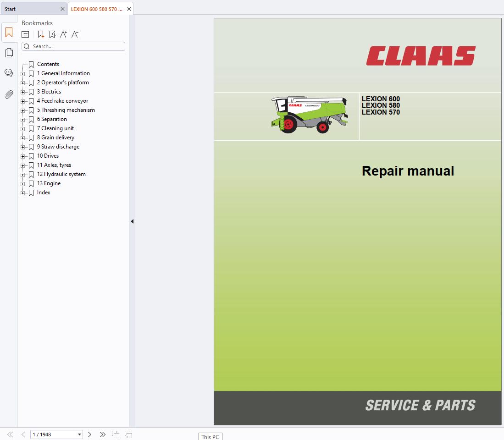504x440 pixels.
Task: Click previous view icon in bottom bar
Action: click(116, 434)
